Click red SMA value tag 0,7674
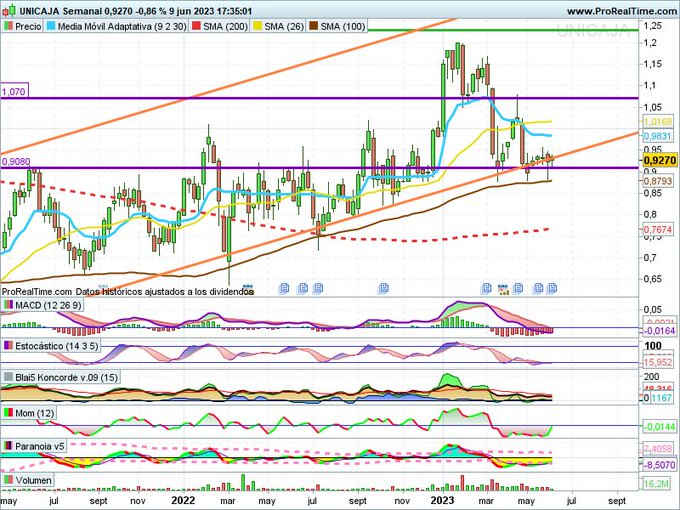 657,229
